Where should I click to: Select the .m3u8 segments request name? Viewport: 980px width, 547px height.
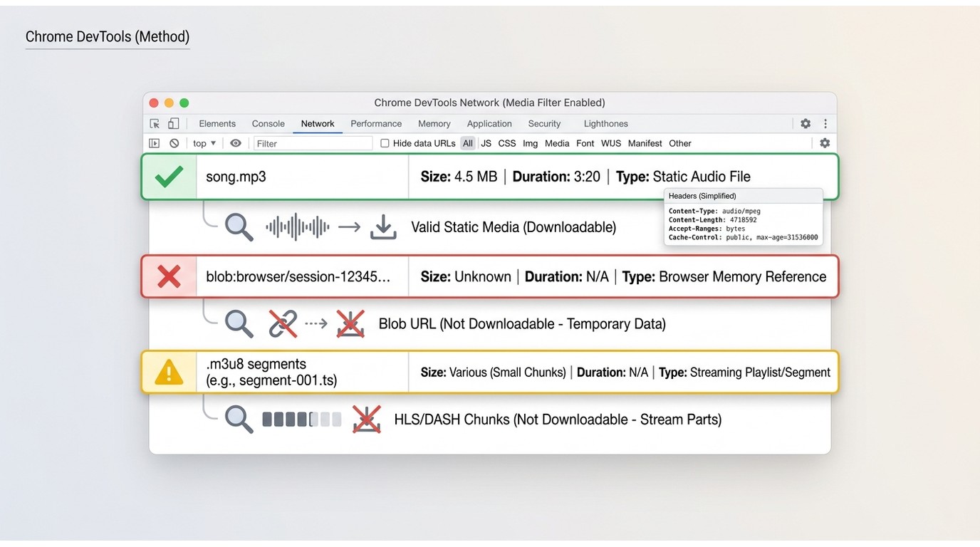coord(271,372)
